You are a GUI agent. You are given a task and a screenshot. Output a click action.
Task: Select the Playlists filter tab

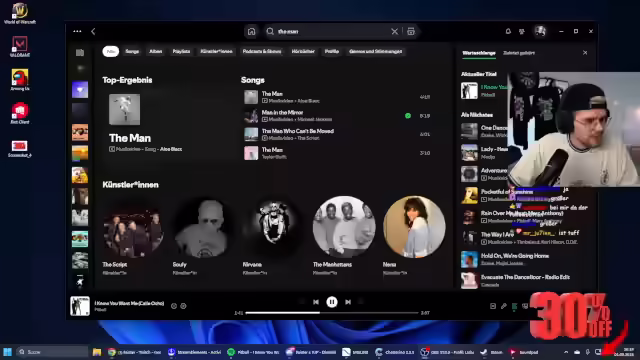click(181, 51)
